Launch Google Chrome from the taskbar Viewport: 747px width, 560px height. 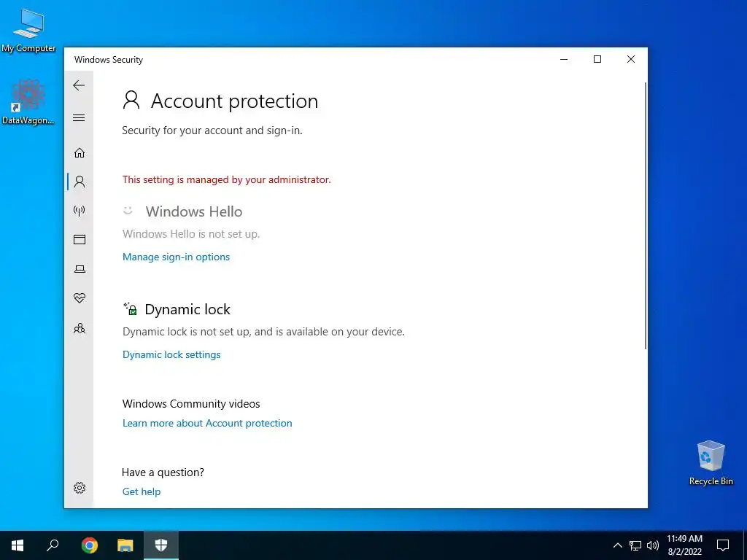pos(89,545)
